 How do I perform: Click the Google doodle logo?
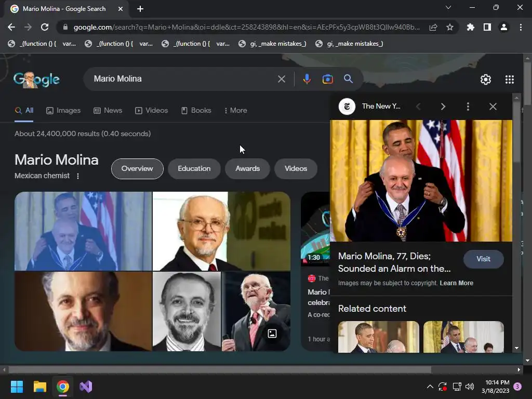click(x=37, y=79)
